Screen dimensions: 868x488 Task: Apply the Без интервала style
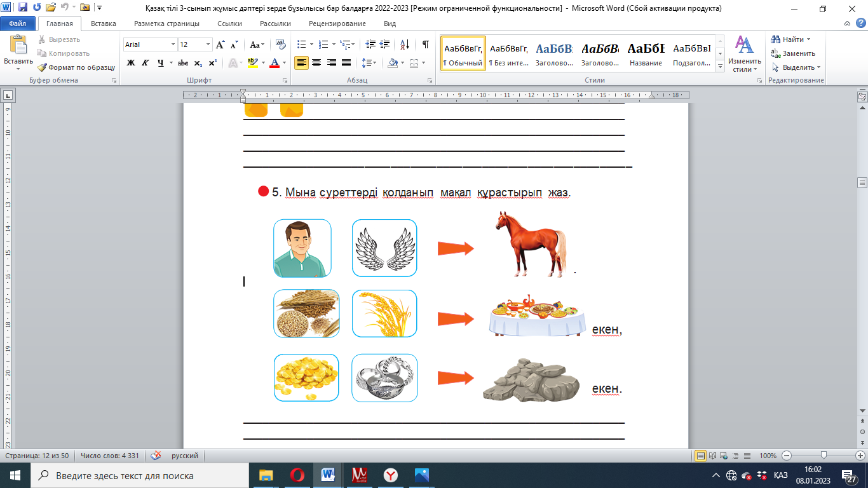508,53
